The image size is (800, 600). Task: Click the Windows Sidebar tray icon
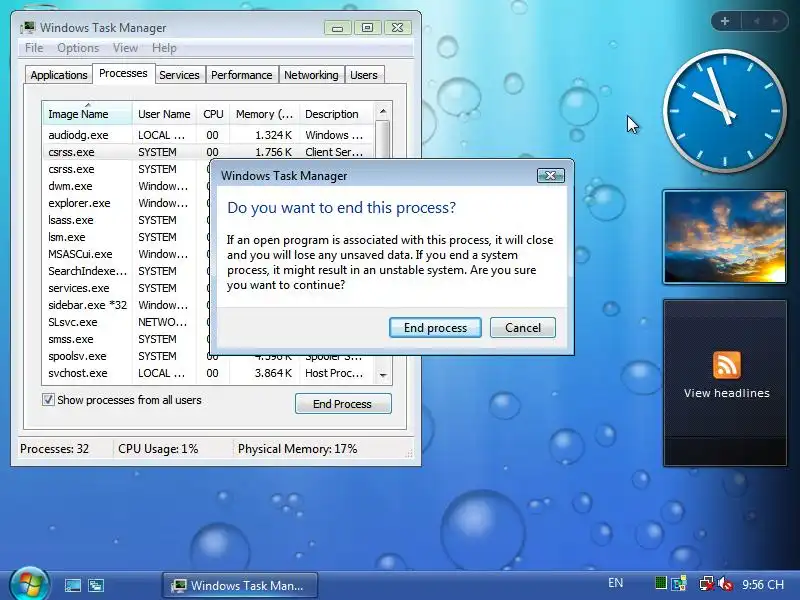coord(679,583)
